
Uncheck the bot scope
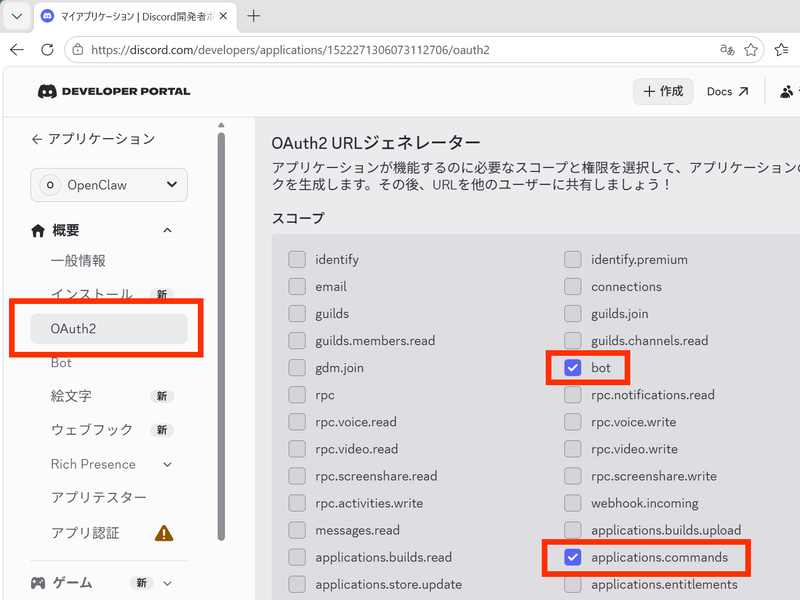click(572, 367)
